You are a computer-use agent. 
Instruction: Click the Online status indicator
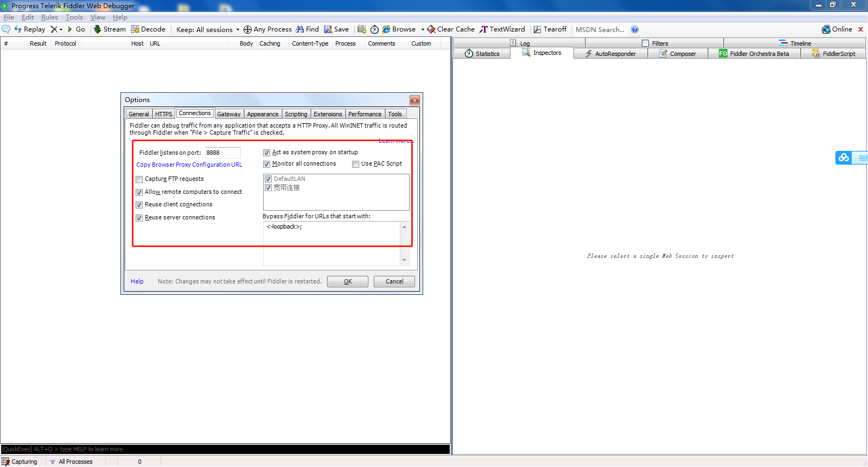837,29
